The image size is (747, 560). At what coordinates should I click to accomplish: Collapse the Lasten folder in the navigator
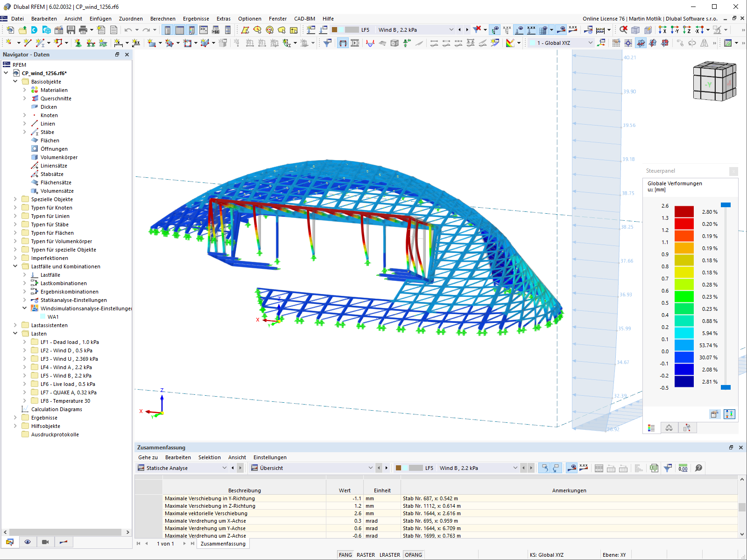click(15, 334)
